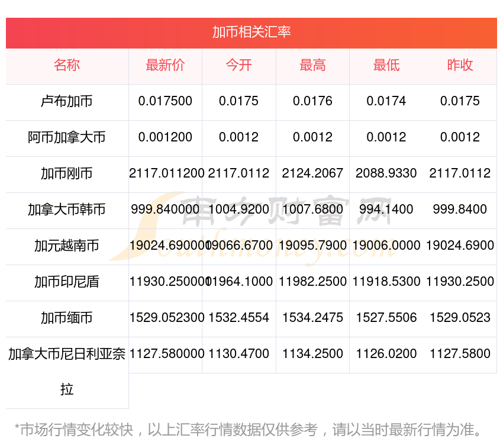Click latest price 0.001200
Viewport: 503px width, 448px height.
(165, 137)
